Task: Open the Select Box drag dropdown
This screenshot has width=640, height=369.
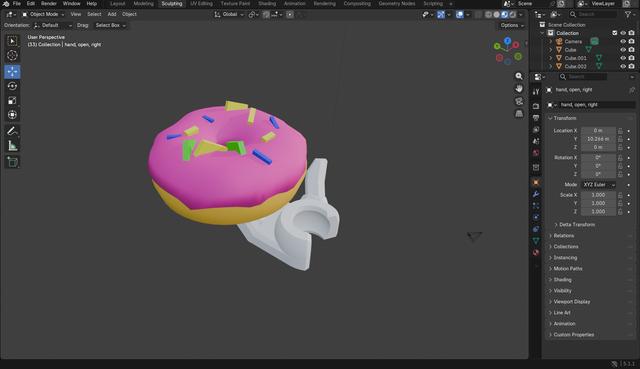Action: coord(110,25)
